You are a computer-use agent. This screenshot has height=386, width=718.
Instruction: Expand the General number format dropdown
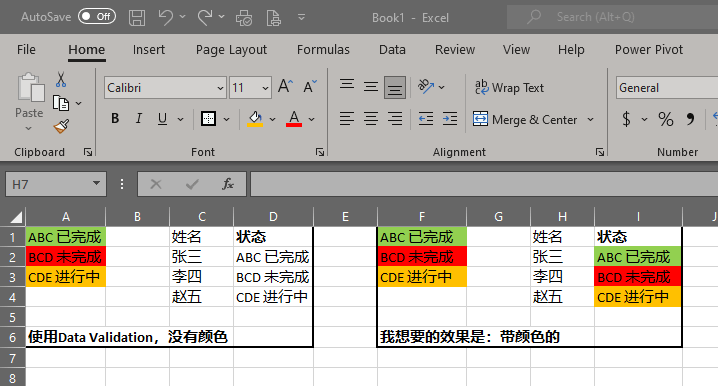[667, 87]
